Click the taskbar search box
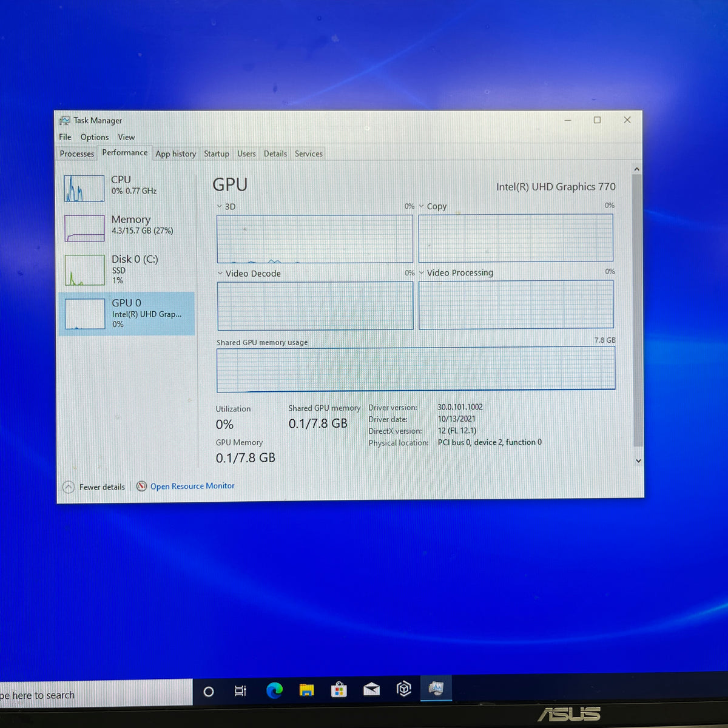 pyautogui.click(x=96, y=693)
